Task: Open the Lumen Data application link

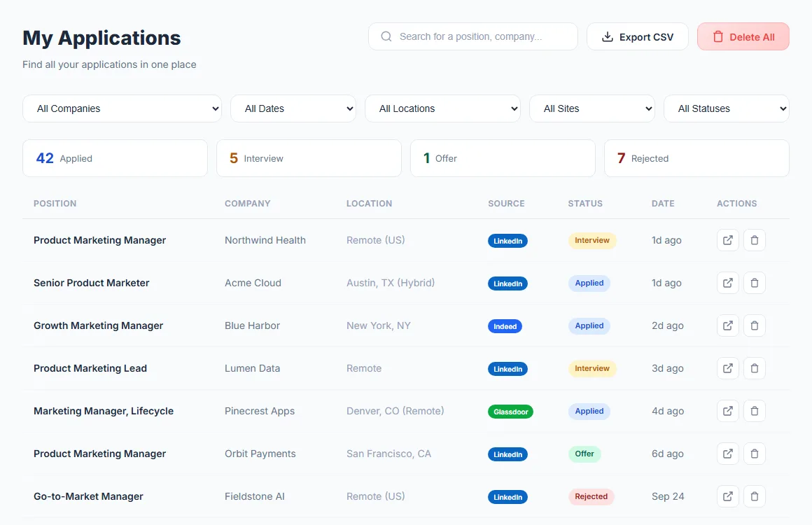Action: click(727, 368)
